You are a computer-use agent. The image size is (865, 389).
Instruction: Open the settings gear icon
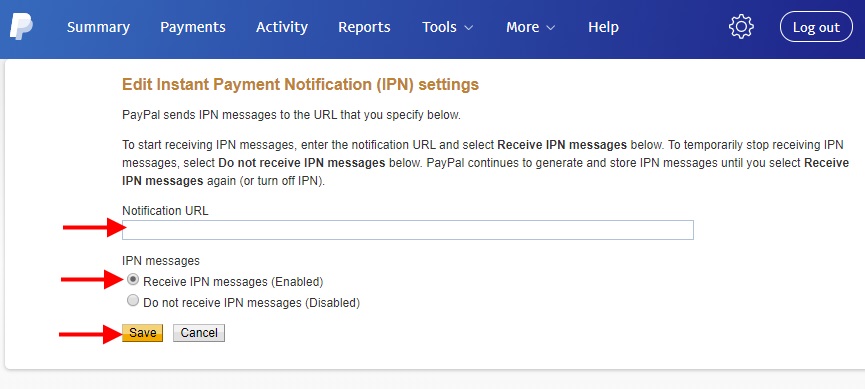741,26
